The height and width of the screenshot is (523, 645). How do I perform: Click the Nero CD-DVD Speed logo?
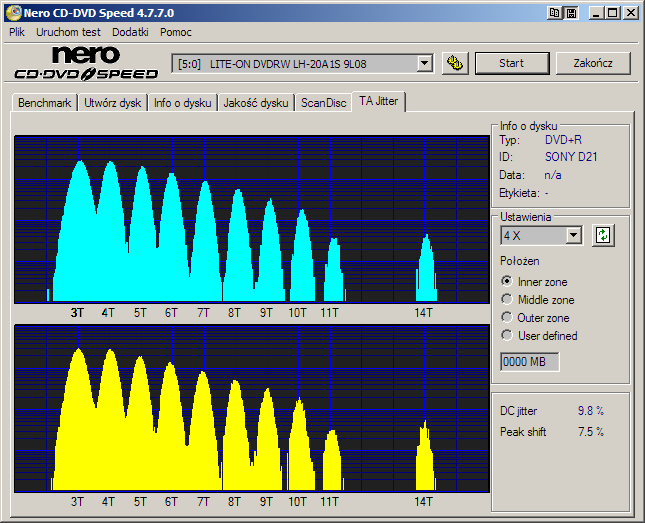click(x=86, y=63)
